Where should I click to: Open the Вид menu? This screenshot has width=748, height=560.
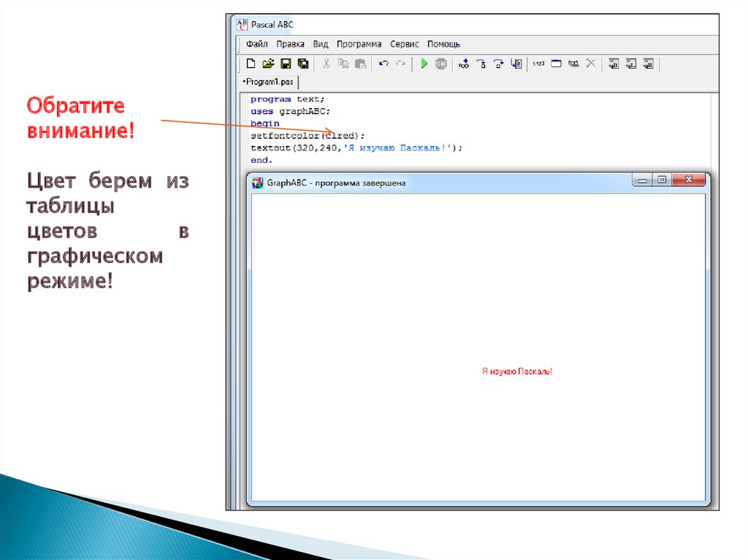tap(321, 44)
